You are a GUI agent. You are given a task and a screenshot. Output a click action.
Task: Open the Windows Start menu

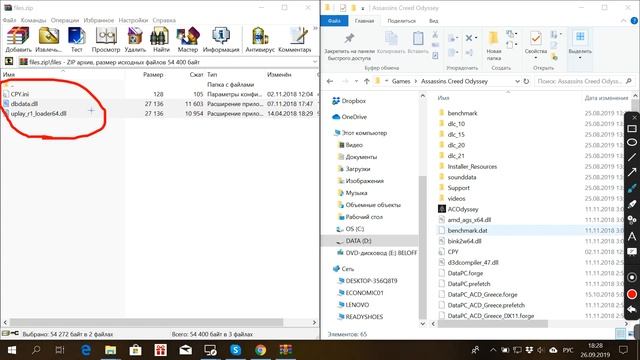click(11, 350)
